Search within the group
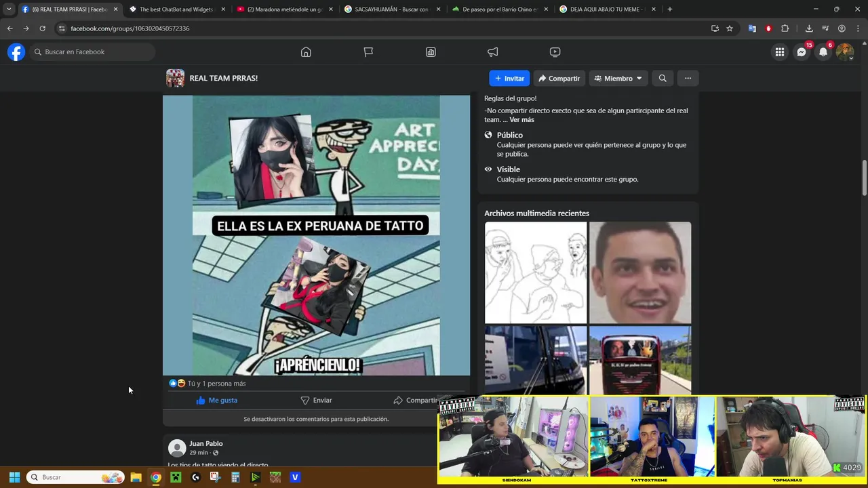868x488 pixels. (x=663, y=79)
